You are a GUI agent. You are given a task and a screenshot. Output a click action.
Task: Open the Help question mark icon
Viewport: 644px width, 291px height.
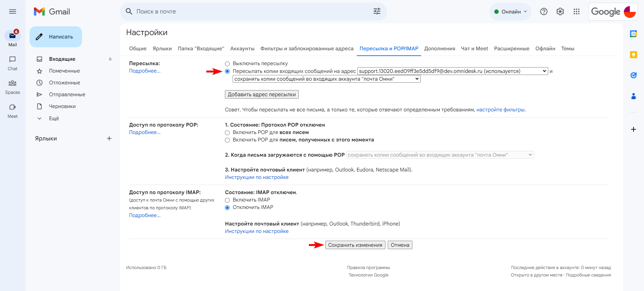544,11
